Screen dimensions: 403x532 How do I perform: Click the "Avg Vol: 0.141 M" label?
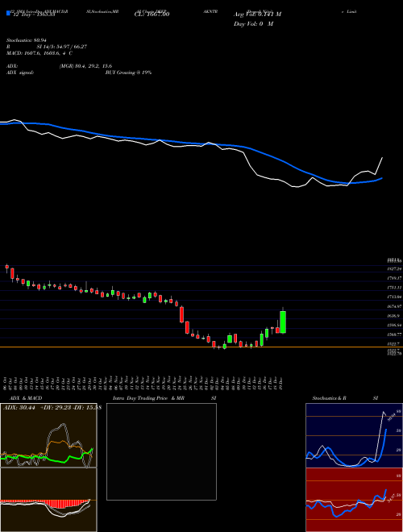click(257, 15)
